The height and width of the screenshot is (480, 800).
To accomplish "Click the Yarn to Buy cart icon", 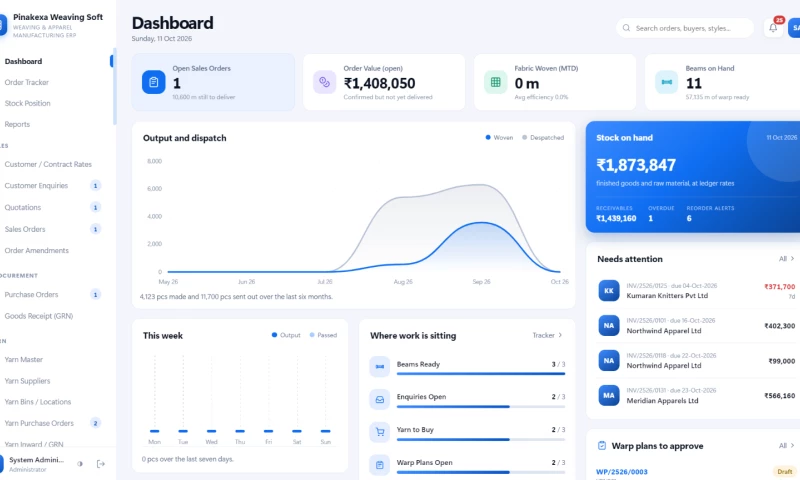I will 380,432.
